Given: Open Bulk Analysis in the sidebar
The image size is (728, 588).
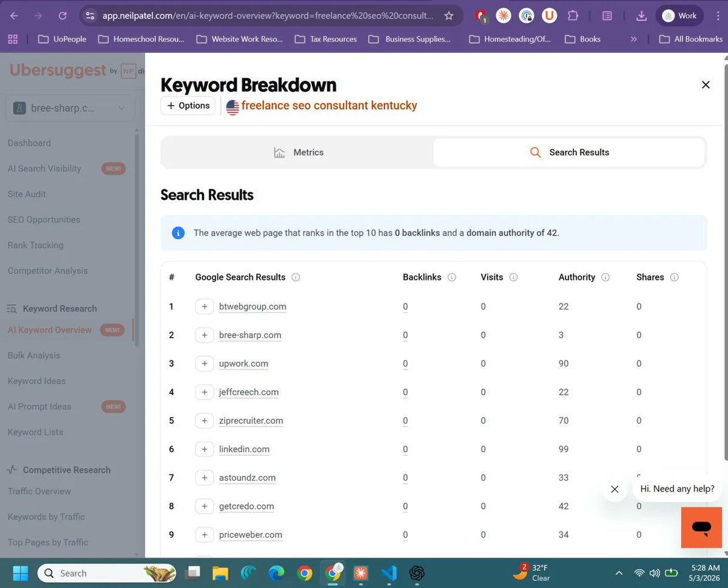Looking at the screenshot, I should (34, 356).
